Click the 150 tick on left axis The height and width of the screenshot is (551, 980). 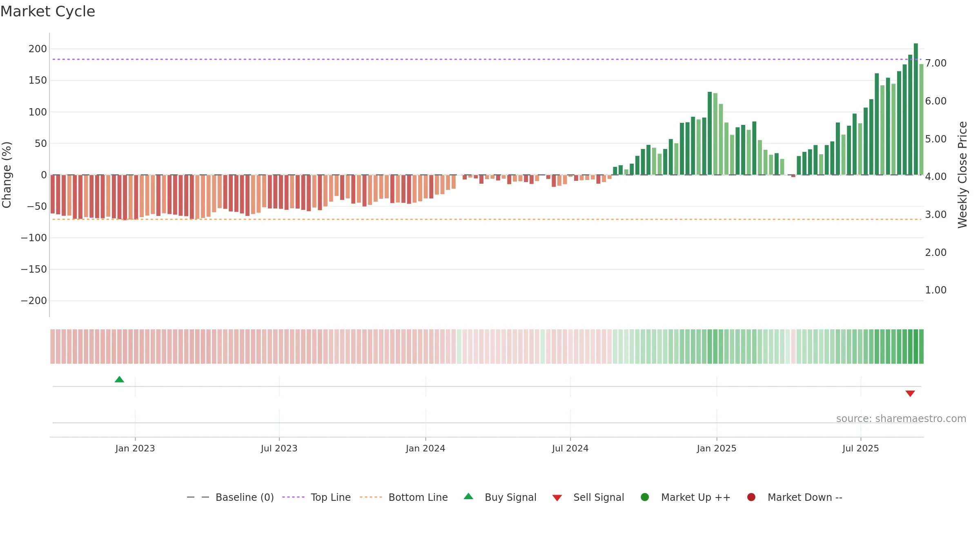coord(38,80)
